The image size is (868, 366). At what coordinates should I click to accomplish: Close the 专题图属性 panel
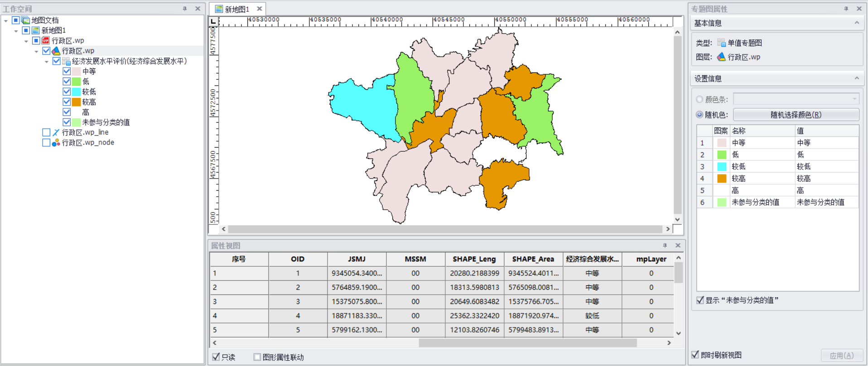coord(859,9)
